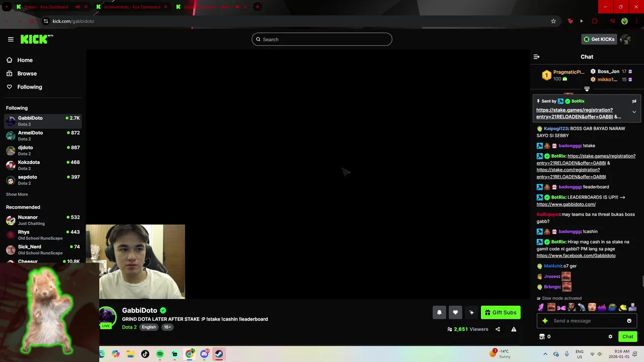Image resolution: width=644 pixels, height=362 pixels.
Task: Open Steam from the taskbar
Action: click(219, 354)
